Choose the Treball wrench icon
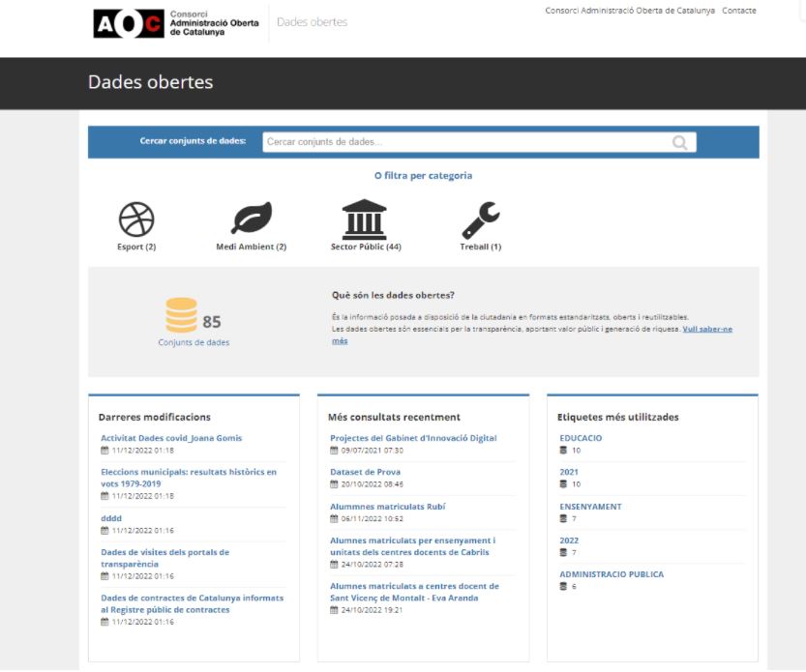 click(480, 219)
